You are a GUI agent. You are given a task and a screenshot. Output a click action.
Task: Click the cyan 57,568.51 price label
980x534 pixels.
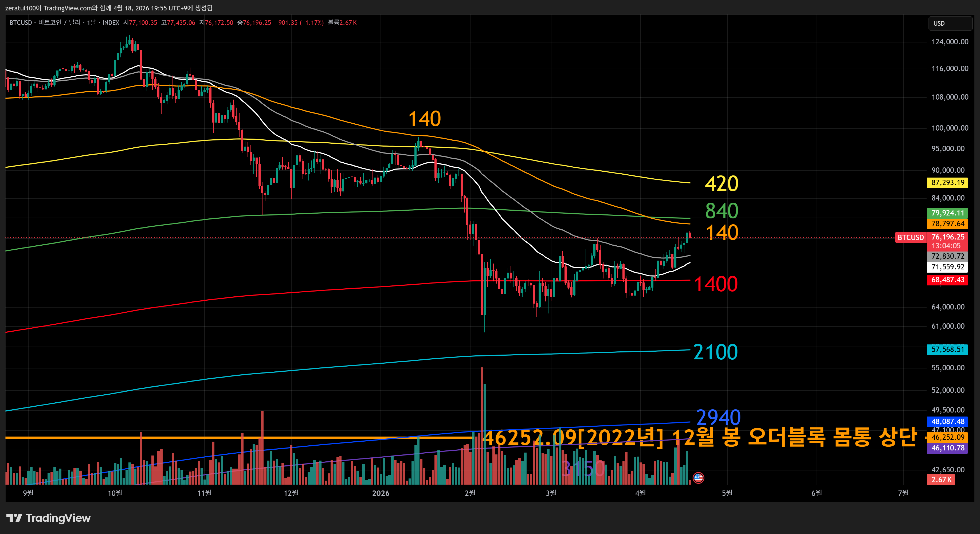pyautogui.click(x=947, y=349)
